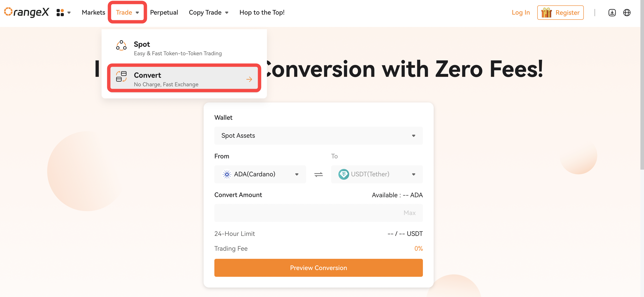Open the globe language selector icon

coord(627,13)
